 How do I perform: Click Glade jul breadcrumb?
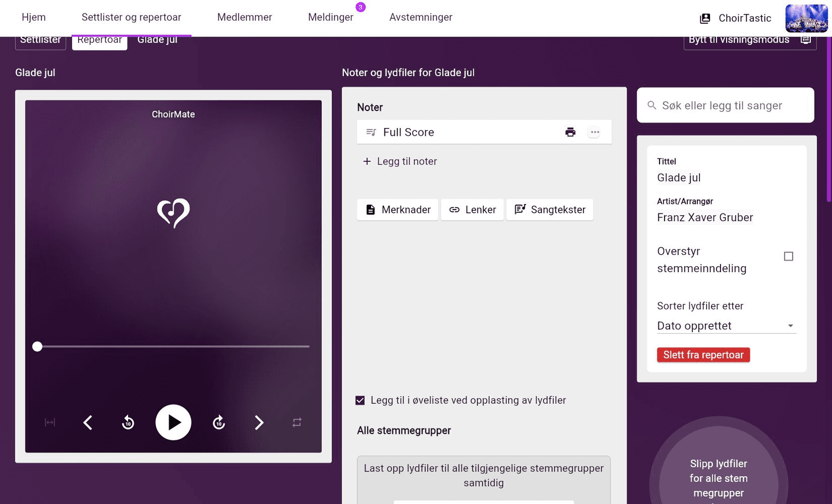pos(158,41)
